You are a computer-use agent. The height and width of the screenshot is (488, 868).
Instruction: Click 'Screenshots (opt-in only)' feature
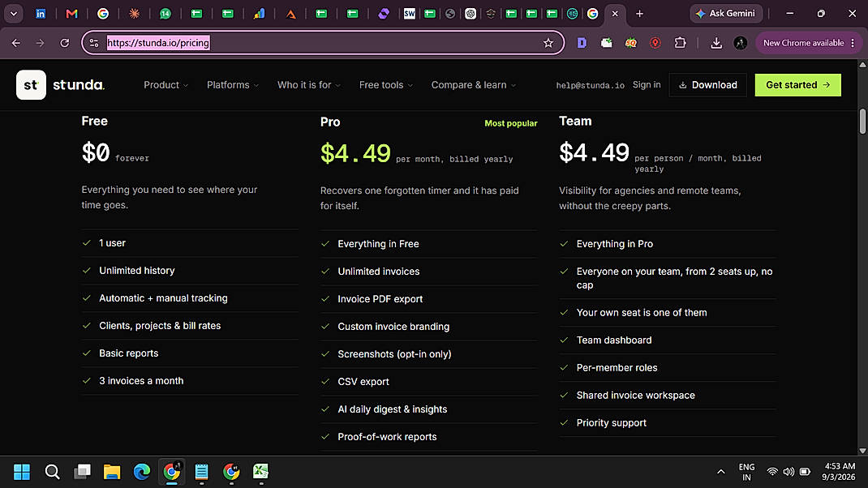pos(428,354)
